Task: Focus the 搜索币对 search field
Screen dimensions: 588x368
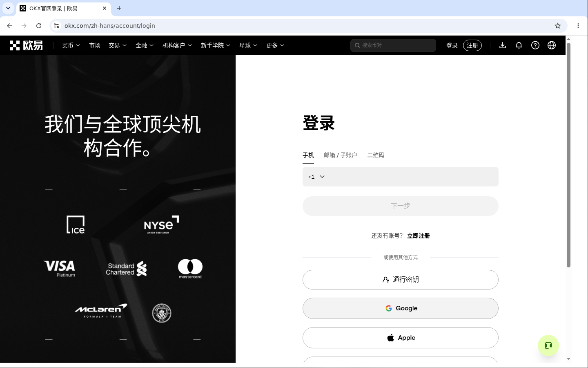Action: click(x=393, y=45)
